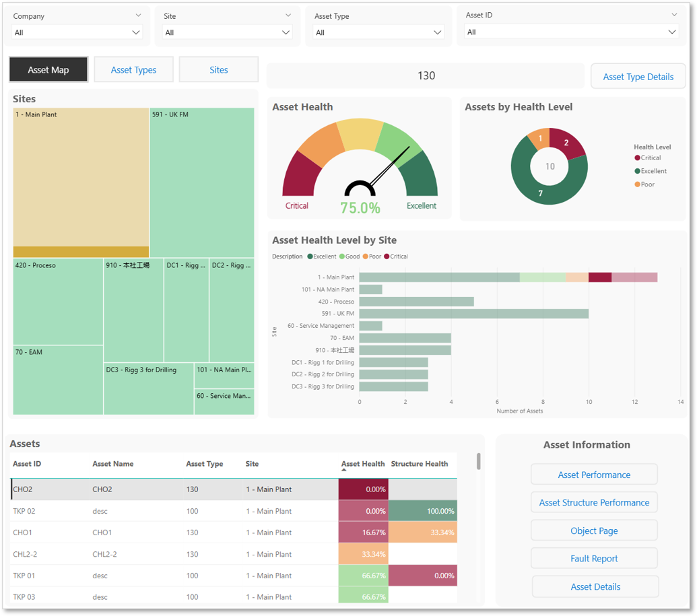Viewport: 697px width, 616px height.
Task: Sort by the Asset ID column header
Action: click(x=27, y=464)
